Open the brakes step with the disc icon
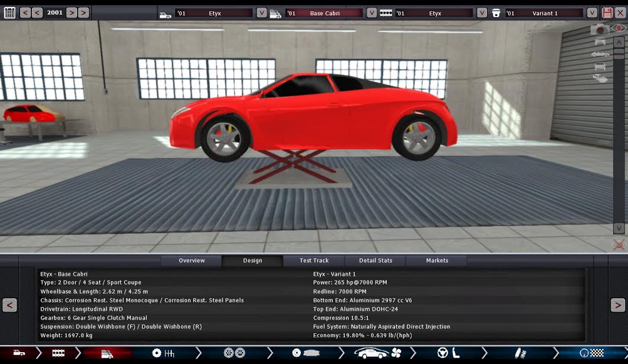This screenshot has width=628, height=364. click(x=306, y=353)
